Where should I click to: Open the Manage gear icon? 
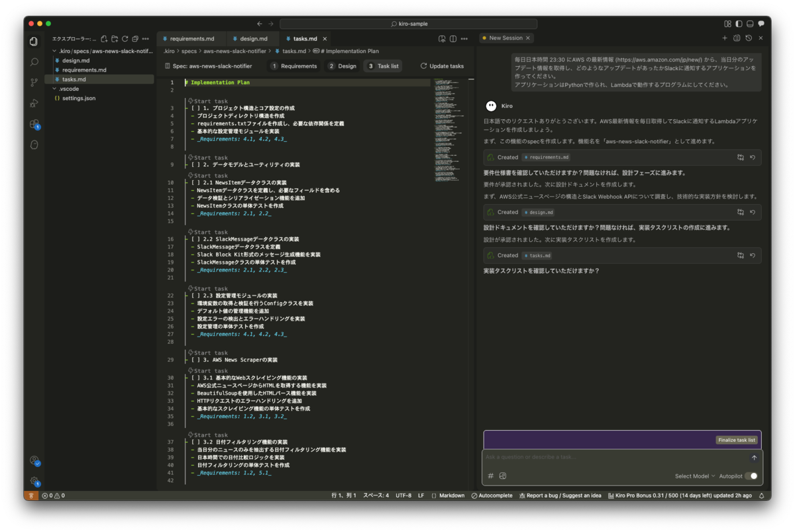[34, 481]
